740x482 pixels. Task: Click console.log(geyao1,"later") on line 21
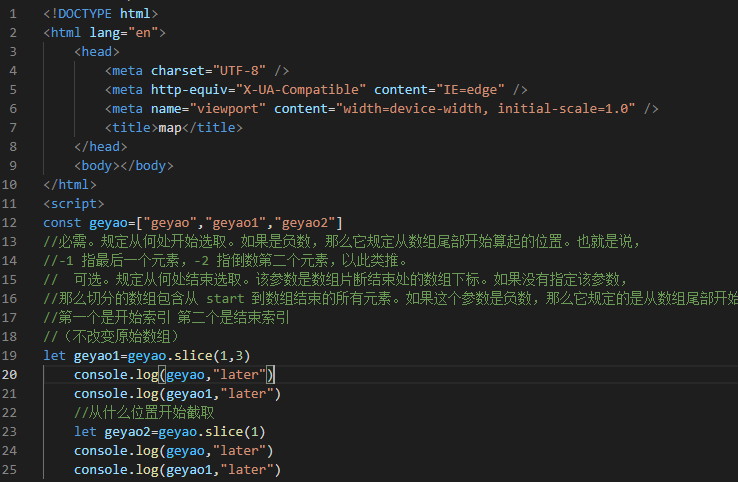177,394
